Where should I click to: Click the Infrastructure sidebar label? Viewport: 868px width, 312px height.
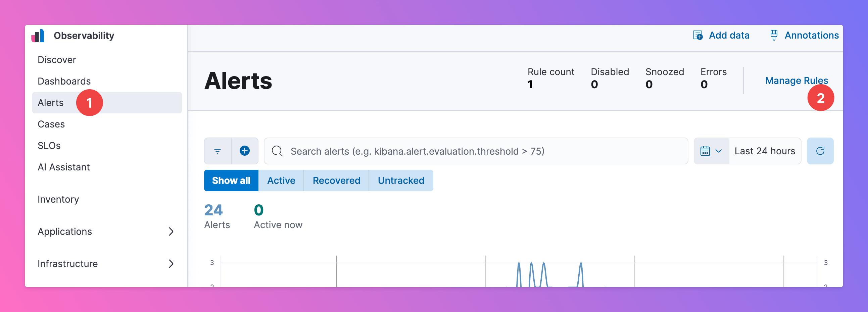68,263
